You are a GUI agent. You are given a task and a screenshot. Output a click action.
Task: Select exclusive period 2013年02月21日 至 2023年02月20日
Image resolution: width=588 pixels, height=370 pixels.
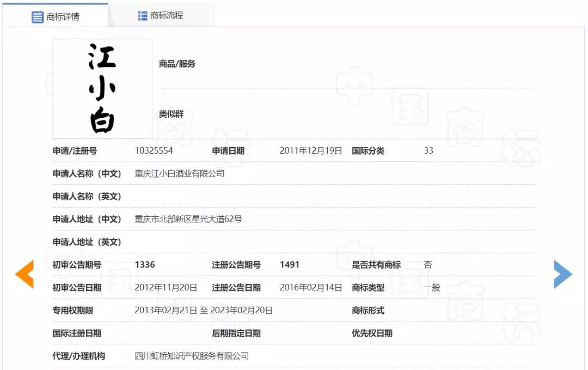[204, 311]
